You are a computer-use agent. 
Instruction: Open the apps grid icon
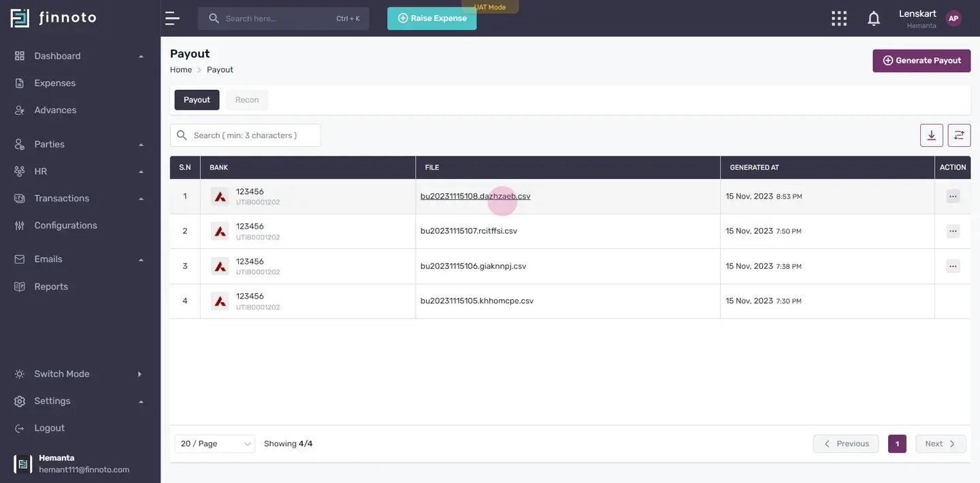coord(839,18)
